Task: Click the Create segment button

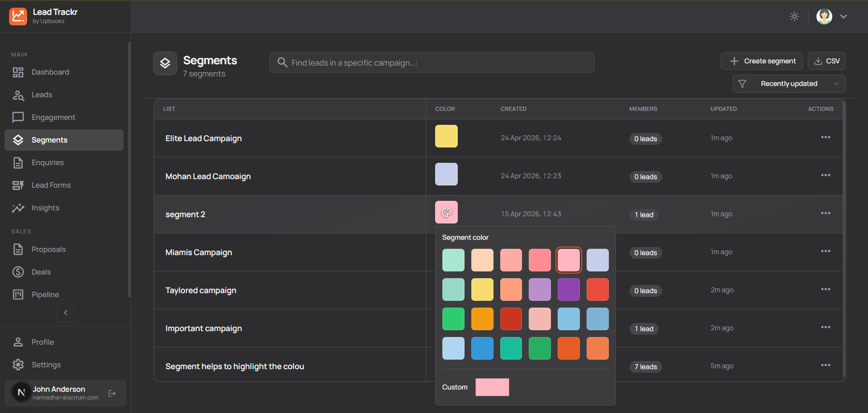Action: coord(762,61)
